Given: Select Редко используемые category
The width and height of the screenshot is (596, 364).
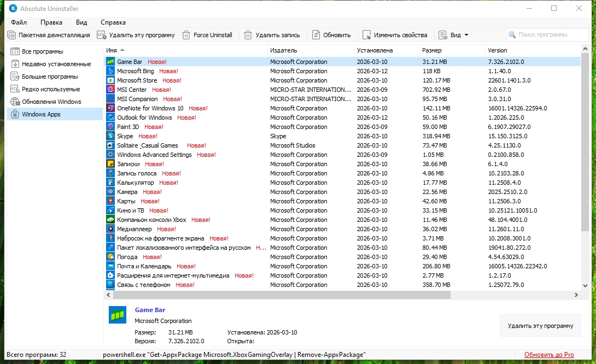Looking at the screenshot, I should tap(55, 89).
